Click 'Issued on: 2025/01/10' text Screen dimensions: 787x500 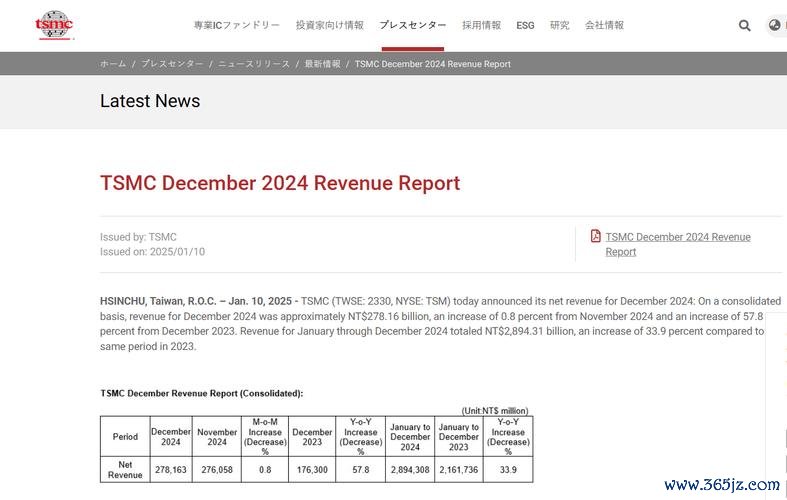153,252
